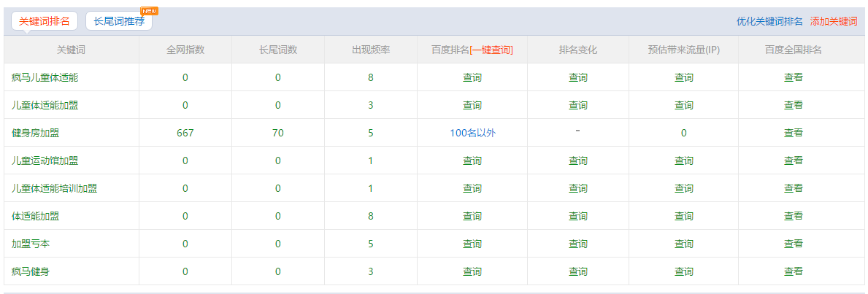Screen dimensions: 868x294
Task: Switch to the 关键词排名 tab
Action: [45, 21]
